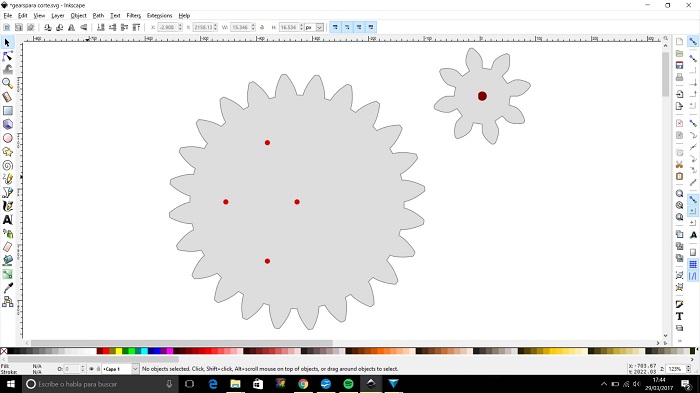Open Text and Font dialog icon
Image resolution: width=700 pixels, height=393 pixels.
[679, 316]
